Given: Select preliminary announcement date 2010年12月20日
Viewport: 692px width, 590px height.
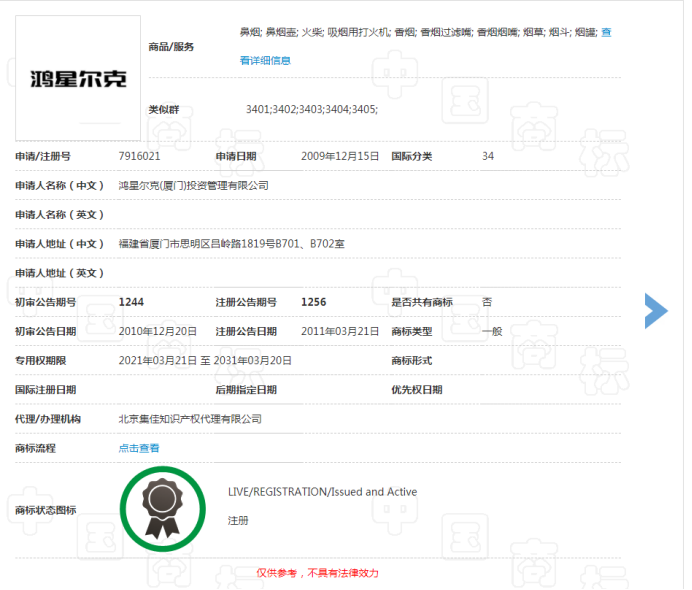Looking at the screenshot, I should (x=157, y=331).
